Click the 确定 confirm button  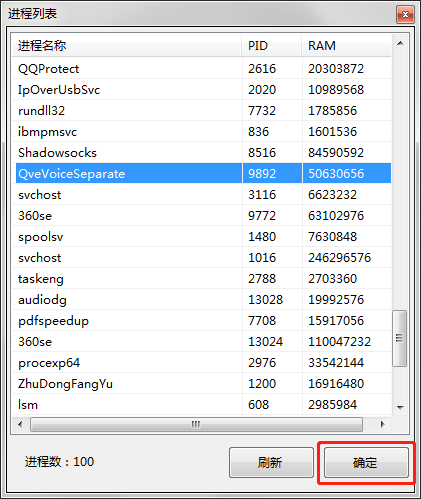pyautogui.click(x=366, y=463)
